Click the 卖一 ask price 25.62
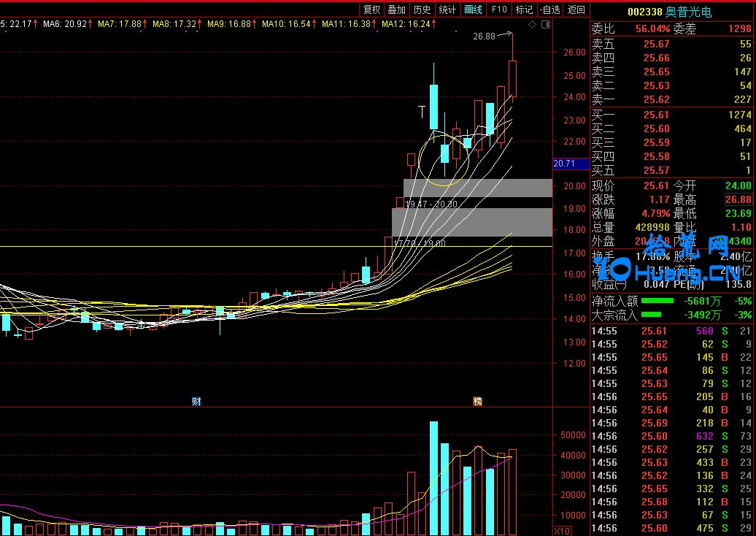The width and height of the screenshot is (756, 536). (x=656, y=100)
